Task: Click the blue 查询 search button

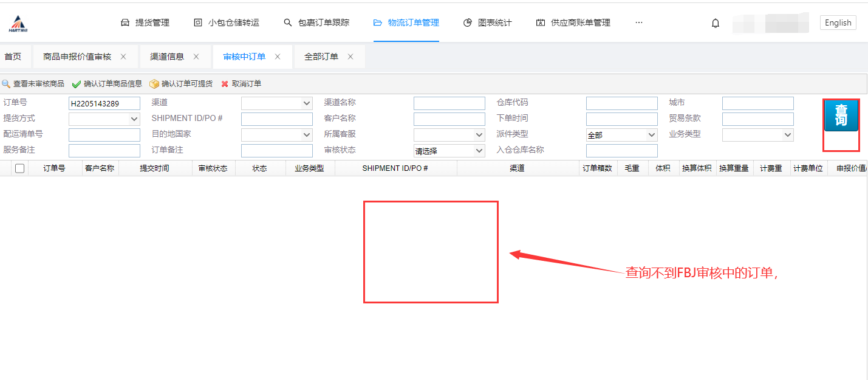Action: click(841, 116)
